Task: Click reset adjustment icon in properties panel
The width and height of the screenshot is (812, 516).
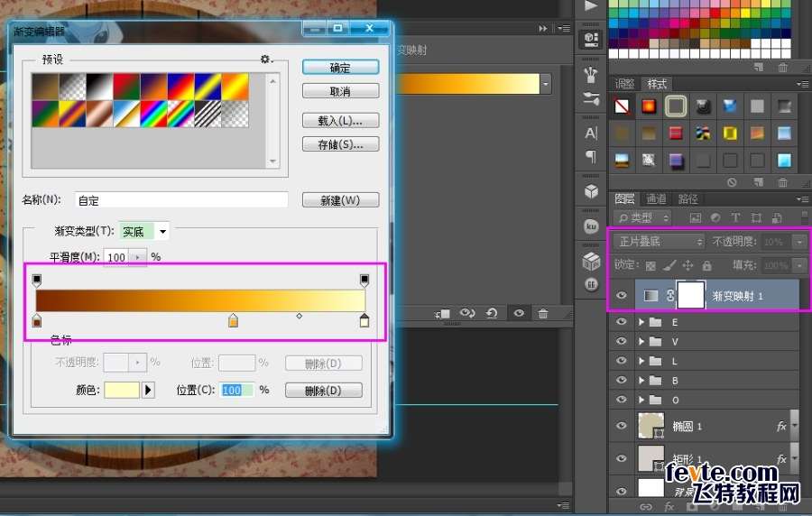Action: [492, 313]
